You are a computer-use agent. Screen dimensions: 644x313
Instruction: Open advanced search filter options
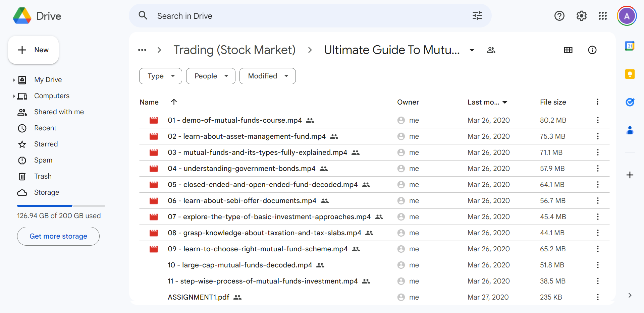pyautogui.click(x=477, y=16)
